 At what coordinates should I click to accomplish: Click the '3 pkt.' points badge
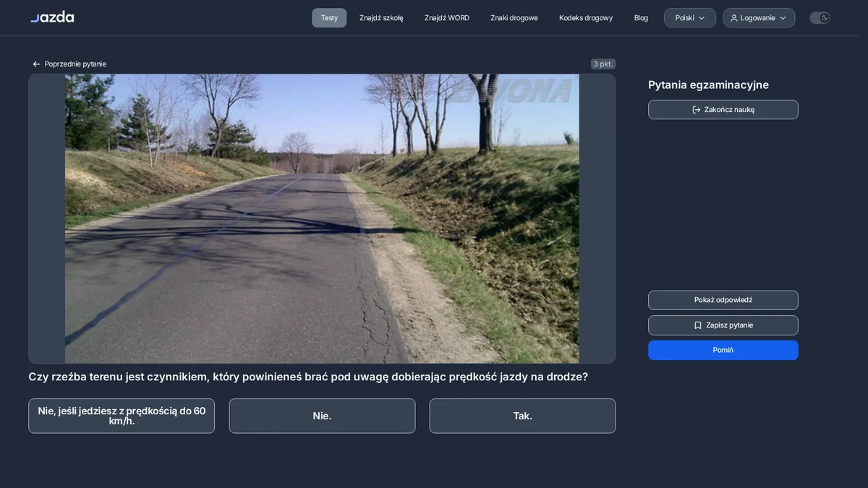(603, 64)
